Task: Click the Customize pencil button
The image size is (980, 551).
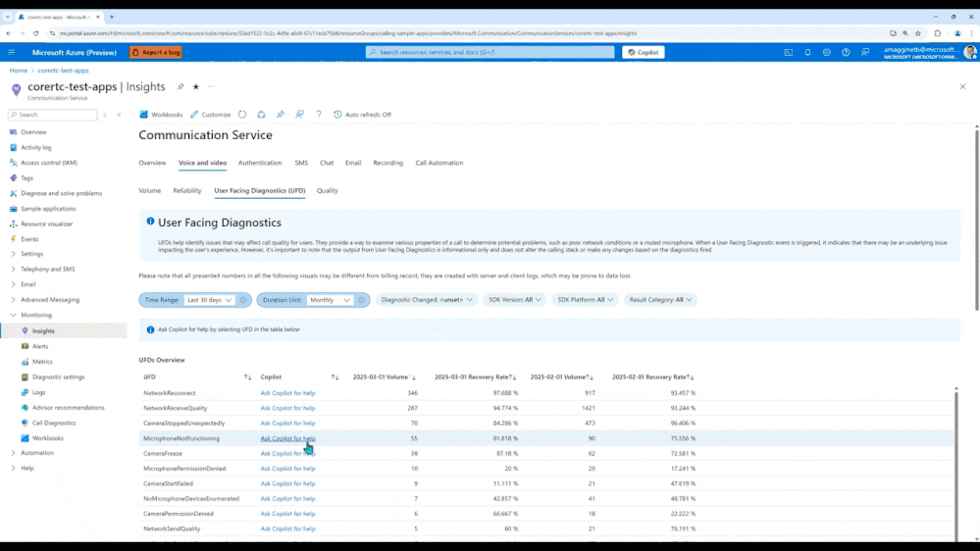Action: 211,115
